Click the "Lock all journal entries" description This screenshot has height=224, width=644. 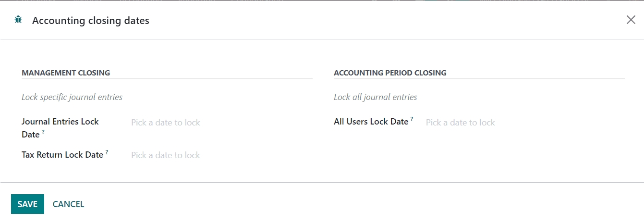[x=375, y=97]
